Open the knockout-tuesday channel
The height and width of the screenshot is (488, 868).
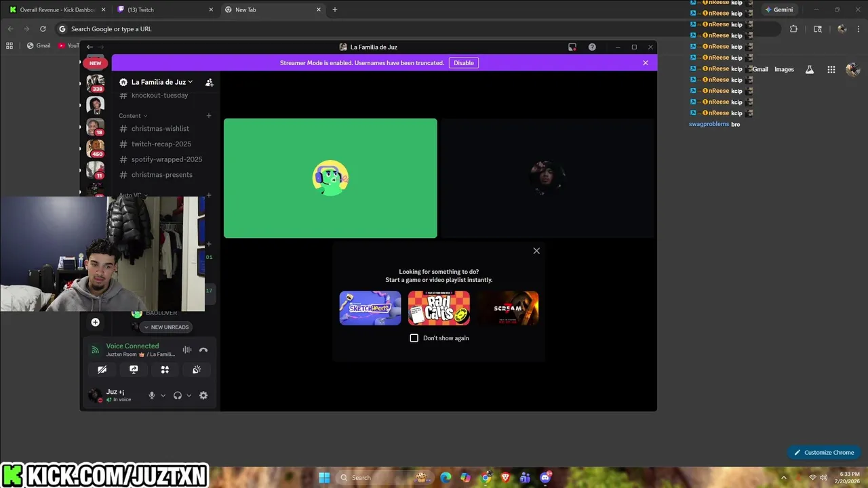point(159,96)
